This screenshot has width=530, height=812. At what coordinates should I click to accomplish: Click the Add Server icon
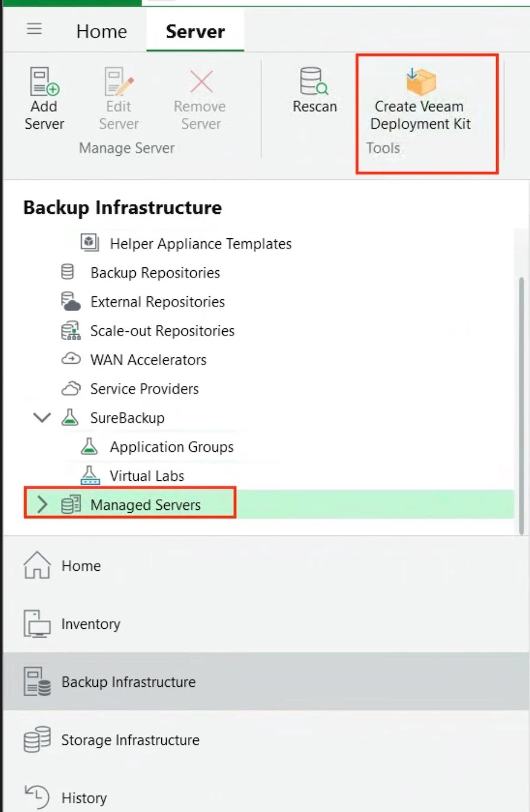44,82
